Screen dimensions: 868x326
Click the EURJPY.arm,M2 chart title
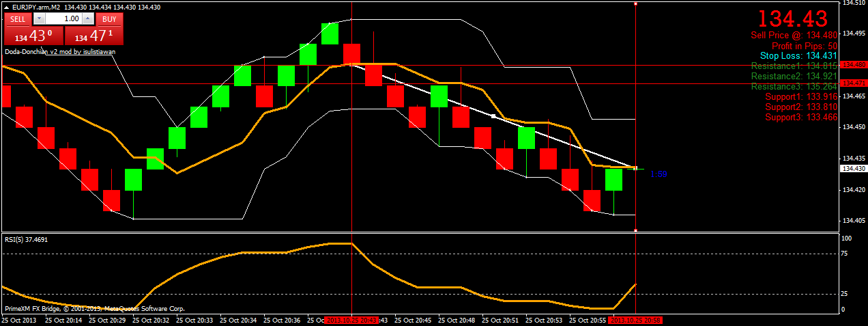pos(36,6)
